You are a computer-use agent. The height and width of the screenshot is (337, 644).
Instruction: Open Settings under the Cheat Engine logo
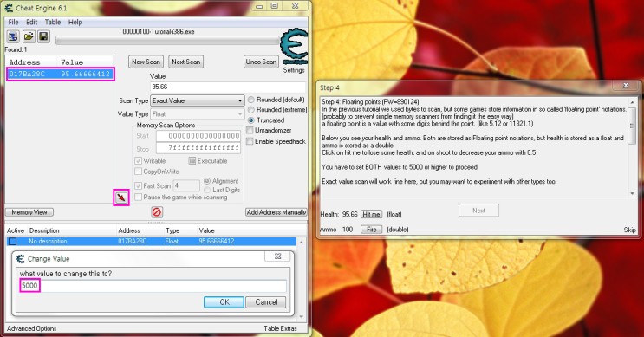[x=294, y=70]
